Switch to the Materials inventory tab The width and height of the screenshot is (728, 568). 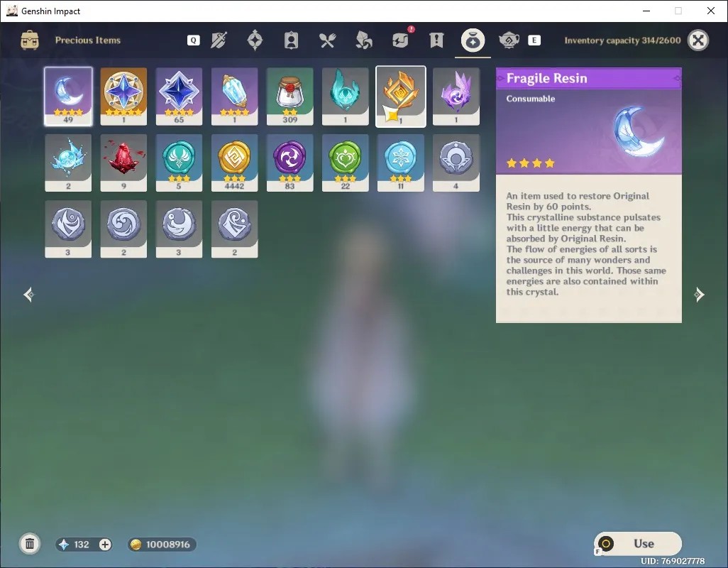point(363,40)
